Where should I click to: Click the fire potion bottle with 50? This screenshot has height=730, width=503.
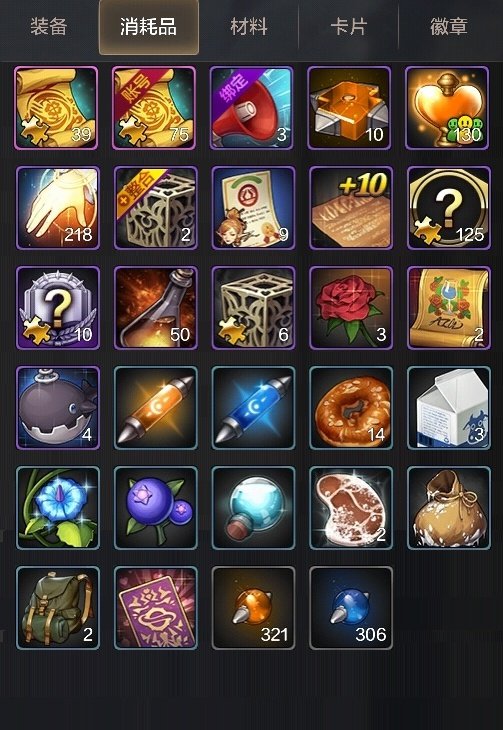pos(156,308)
